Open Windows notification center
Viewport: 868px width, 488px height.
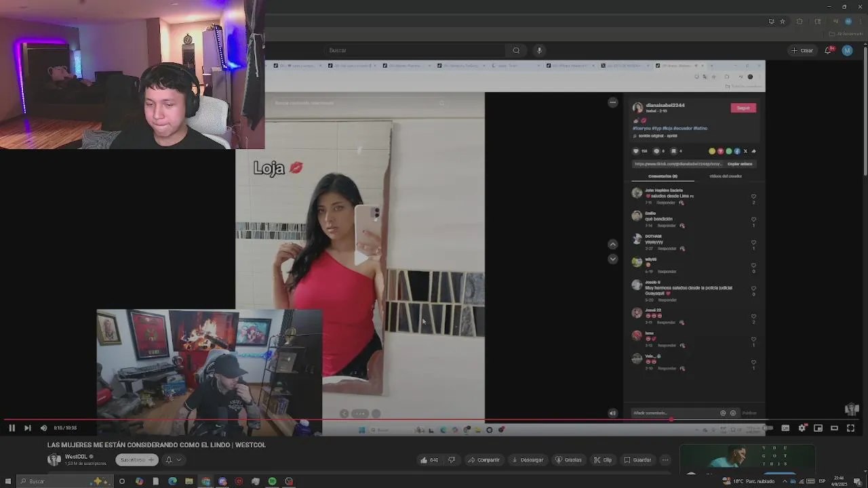coord(858,481)
